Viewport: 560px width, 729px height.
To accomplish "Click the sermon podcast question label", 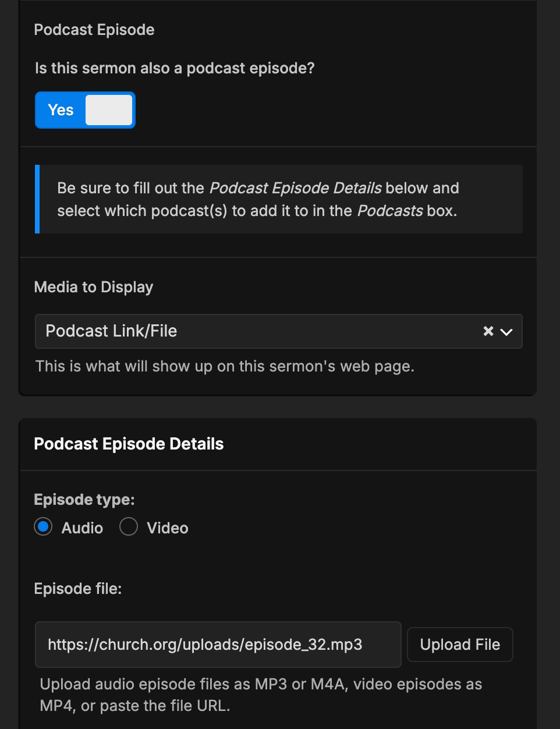I will pyautogui.click(x=175, y=68).
